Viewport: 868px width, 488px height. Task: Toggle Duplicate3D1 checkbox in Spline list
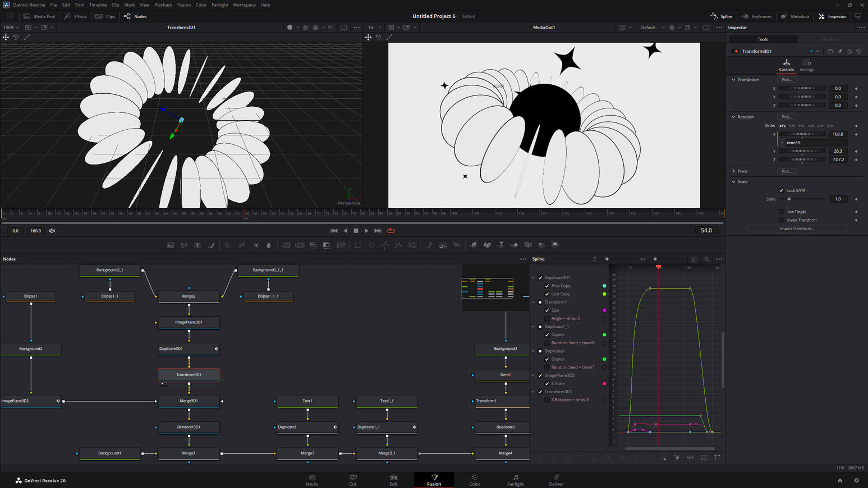tap(540, 277)
